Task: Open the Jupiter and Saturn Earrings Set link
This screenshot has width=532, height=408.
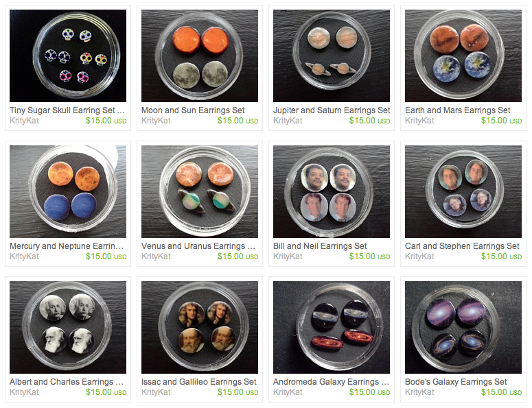Action: (332, 110)
